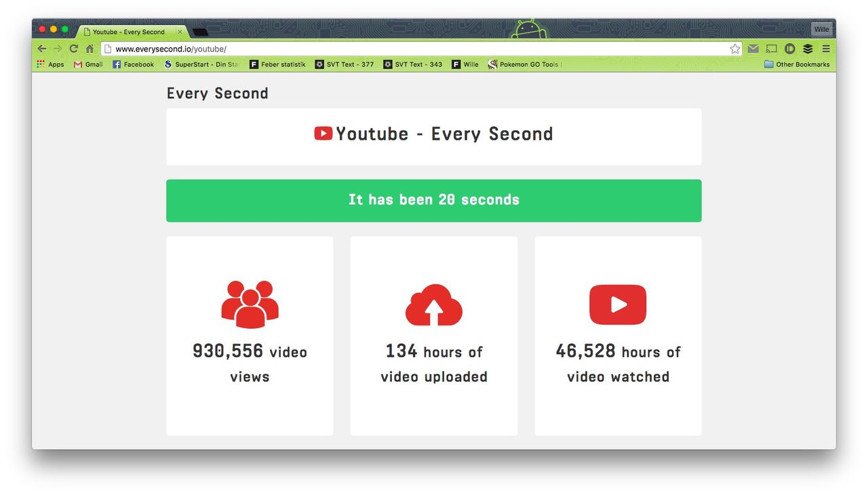
Task: Click the Youtube - Every Second heading
Action: click(x=444, y=134)
